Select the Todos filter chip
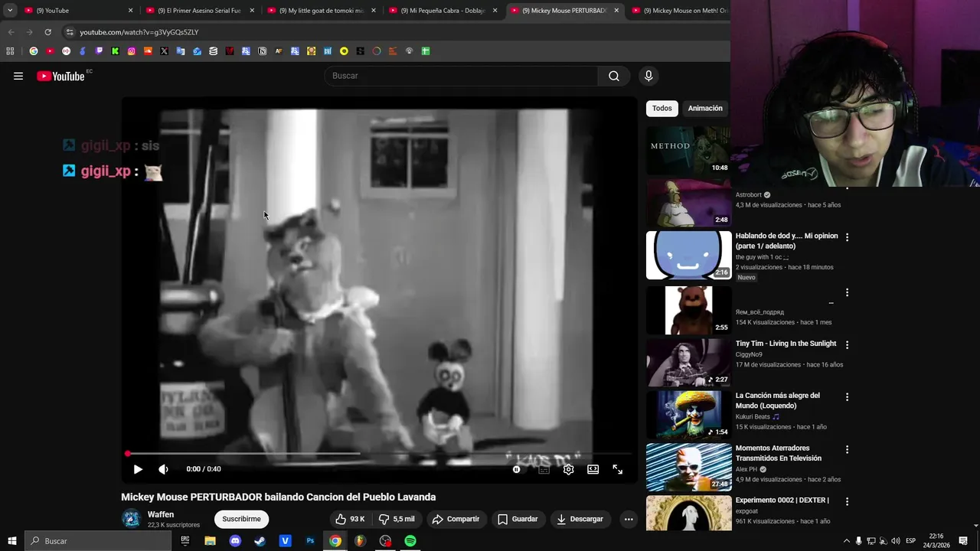980x551 pixels. [662, 108]
